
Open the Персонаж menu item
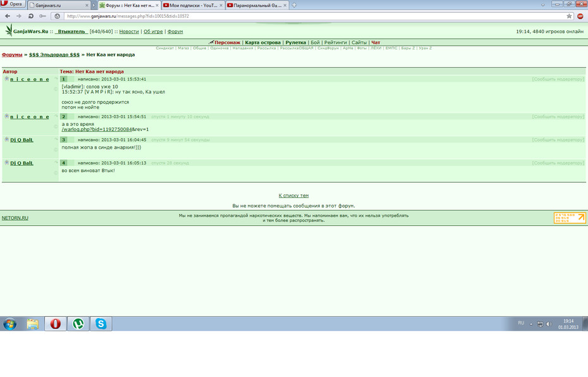227,42
